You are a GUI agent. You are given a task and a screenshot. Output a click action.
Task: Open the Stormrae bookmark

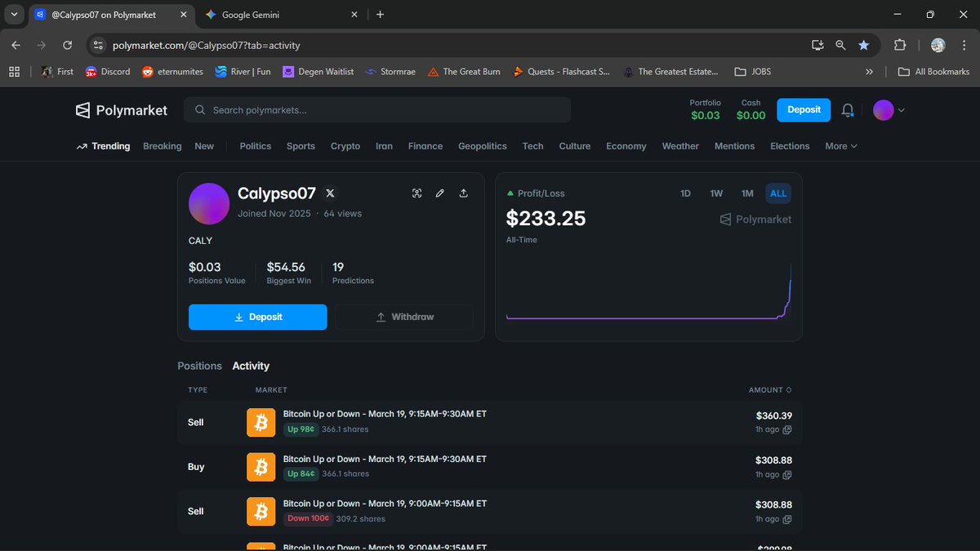point(392,72)
